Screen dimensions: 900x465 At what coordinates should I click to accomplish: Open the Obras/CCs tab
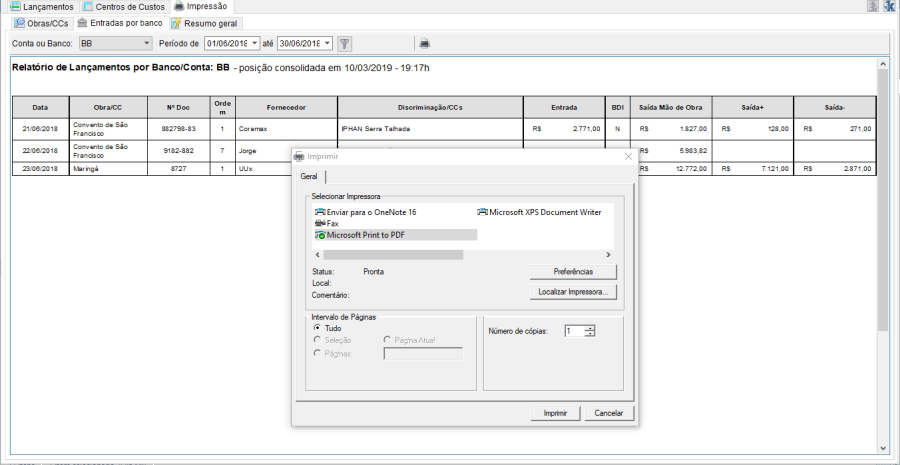click(x=41, y=22)
